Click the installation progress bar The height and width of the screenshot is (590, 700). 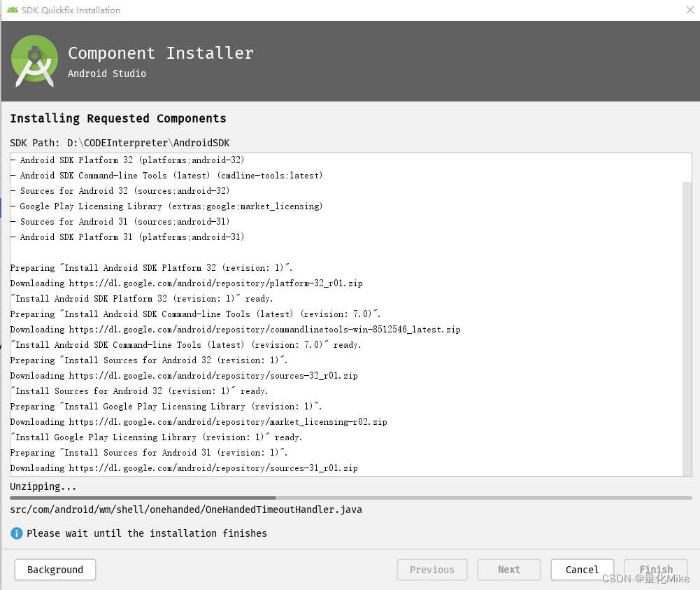350,497
